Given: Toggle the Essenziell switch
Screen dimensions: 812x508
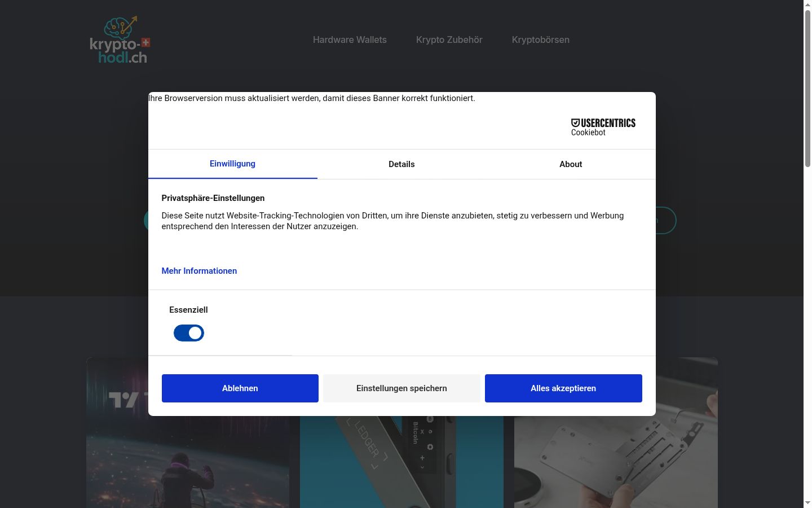Looking at the screenshot, I should tap(189, 333).
